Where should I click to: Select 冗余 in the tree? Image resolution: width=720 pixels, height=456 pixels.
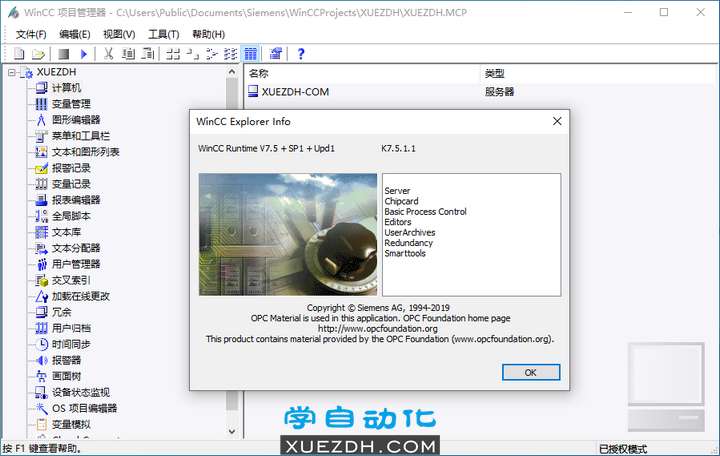61,312
